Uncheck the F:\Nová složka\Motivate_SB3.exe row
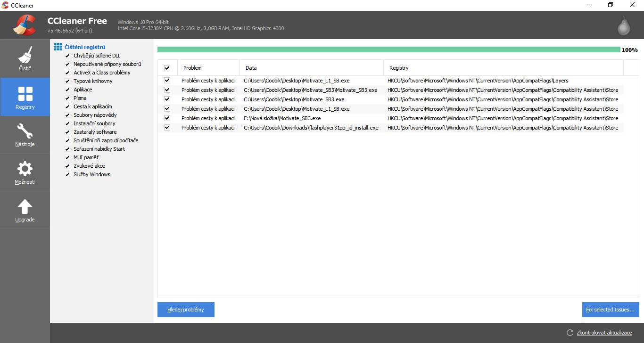 click(167, 118)
